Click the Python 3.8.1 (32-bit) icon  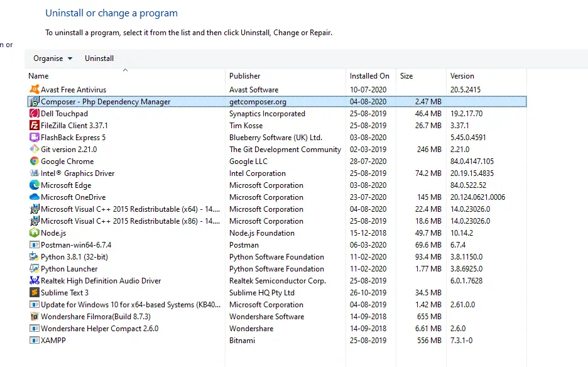point(35,256)
